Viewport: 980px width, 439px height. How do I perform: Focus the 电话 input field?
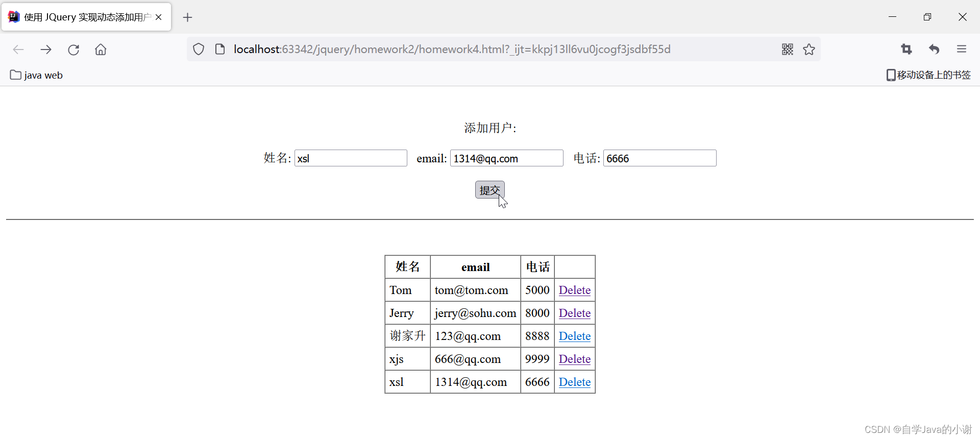[x=659, y=158]
